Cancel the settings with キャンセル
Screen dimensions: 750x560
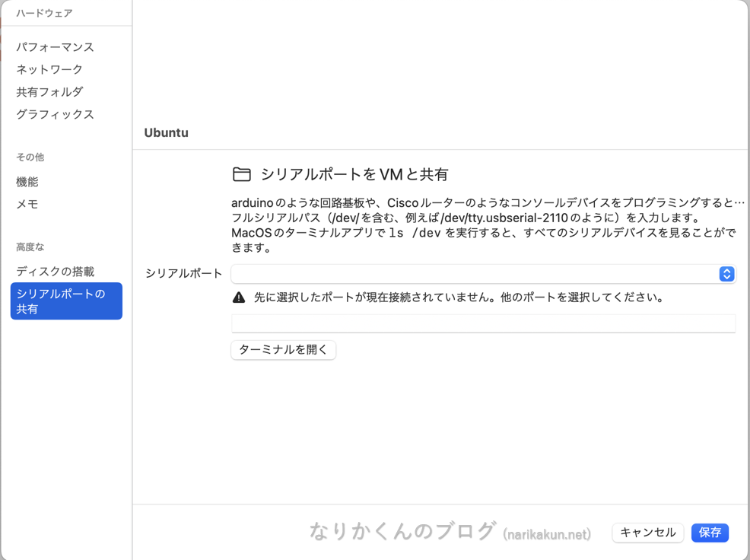pyautogui.click(x=647, y=533)
